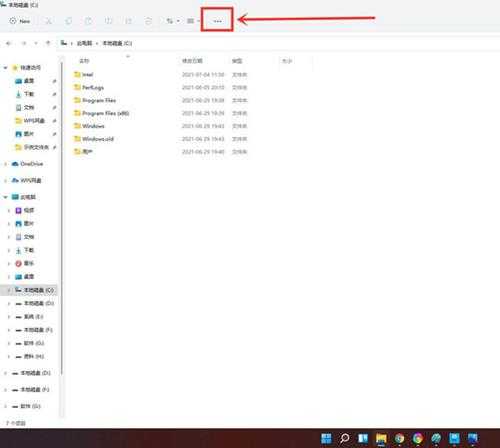Expand the (E:) drive node
The image size is (500, 448).
(9, 317)
